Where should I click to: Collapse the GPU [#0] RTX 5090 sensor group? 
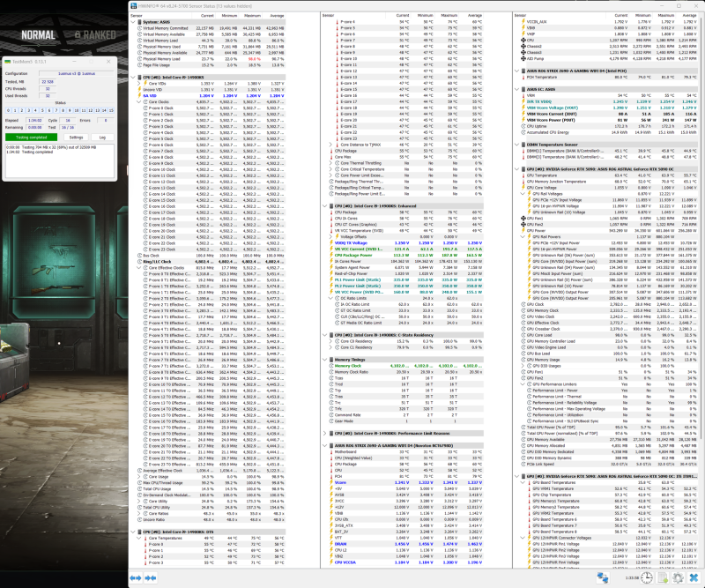tap(517, 169)
